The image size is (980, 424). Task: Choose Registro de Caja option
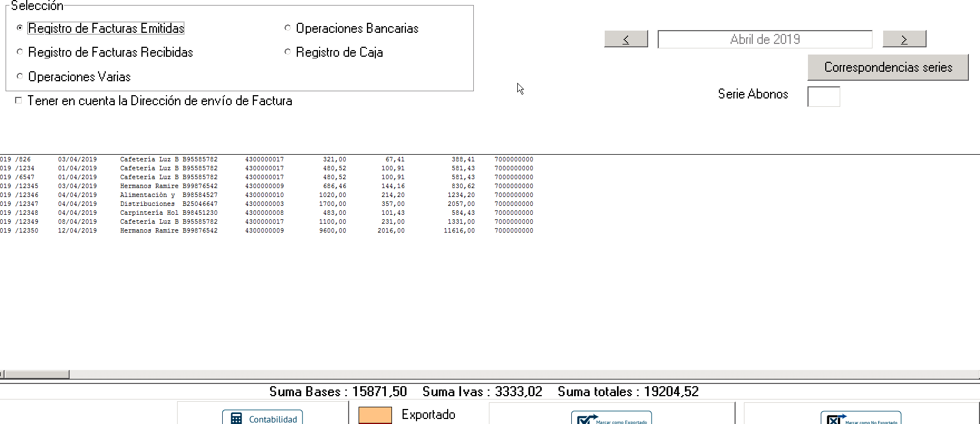coord(288,52)
